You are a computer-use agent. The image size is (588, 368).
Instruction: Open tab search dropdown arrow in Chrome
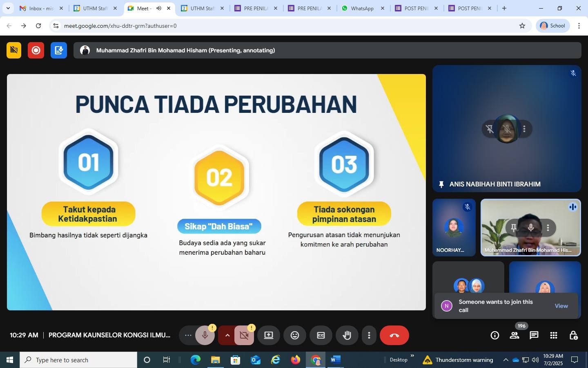tap(8, 8)
